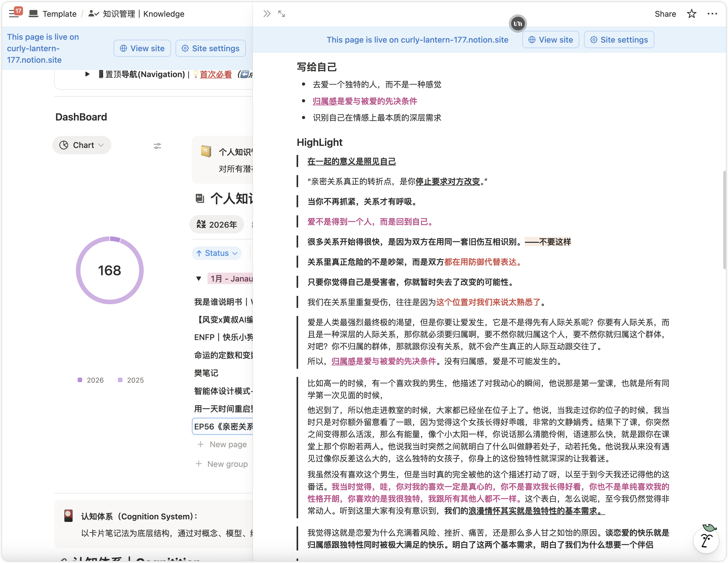This screenshot has height=563, width=728.
Task: Open page in full view with the expand arrows icon
Action: tap(282, 14)
